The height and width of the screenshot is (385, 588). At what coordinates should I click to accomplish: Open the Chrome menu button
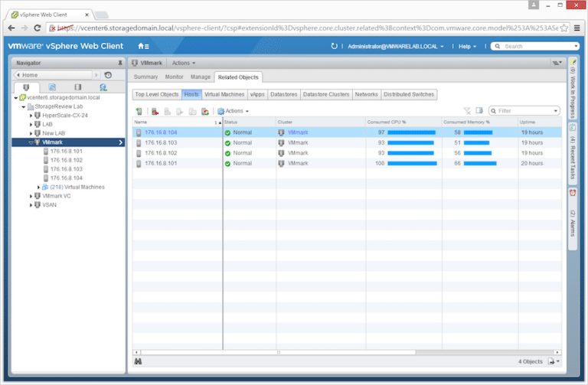coord(577,28)
